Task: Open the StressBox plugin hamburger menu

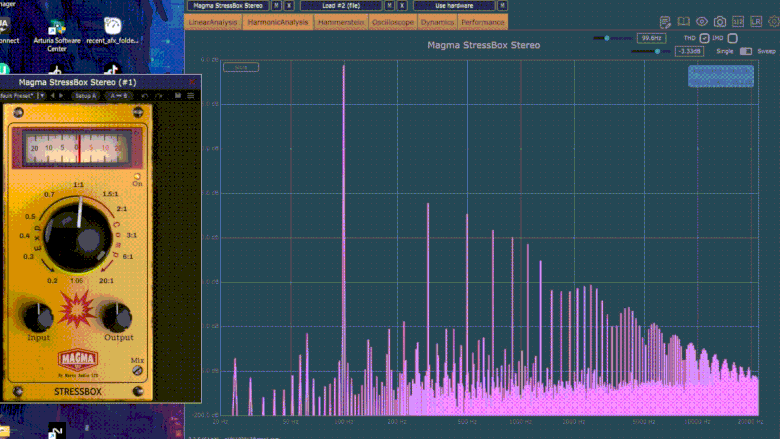Action: [x=191, y=95]
